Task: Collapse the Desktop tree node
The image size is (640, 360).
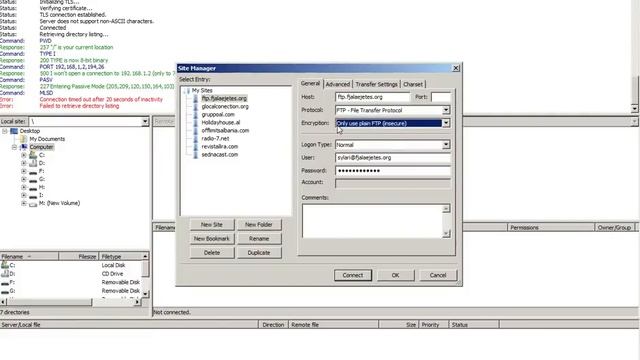Action: coord(5,131)
